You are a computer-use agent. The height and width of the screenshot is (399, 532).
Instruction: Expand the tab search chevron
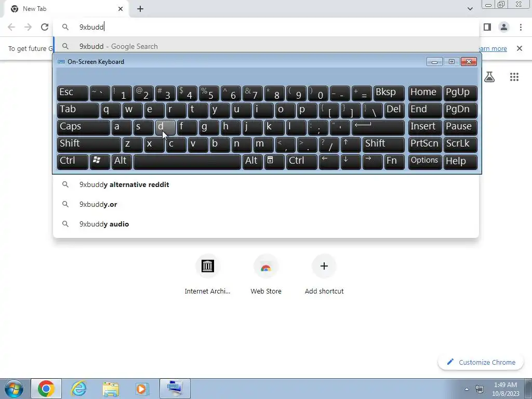470,9
